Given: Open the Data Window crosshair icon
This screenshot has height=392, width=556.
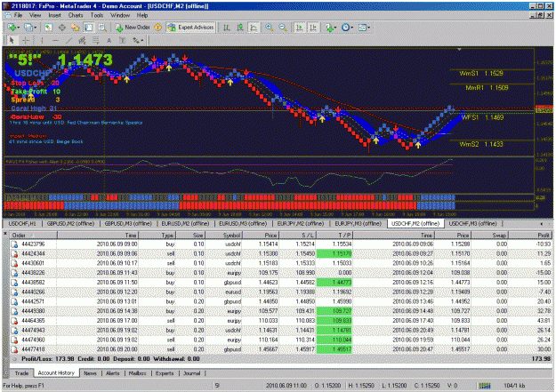Looking at the screenshot, I should (61, 28).
